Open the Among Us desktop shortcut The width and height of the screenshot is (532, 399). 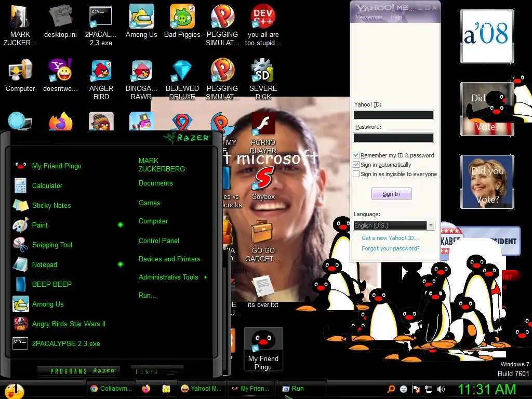tap(141, 21)
